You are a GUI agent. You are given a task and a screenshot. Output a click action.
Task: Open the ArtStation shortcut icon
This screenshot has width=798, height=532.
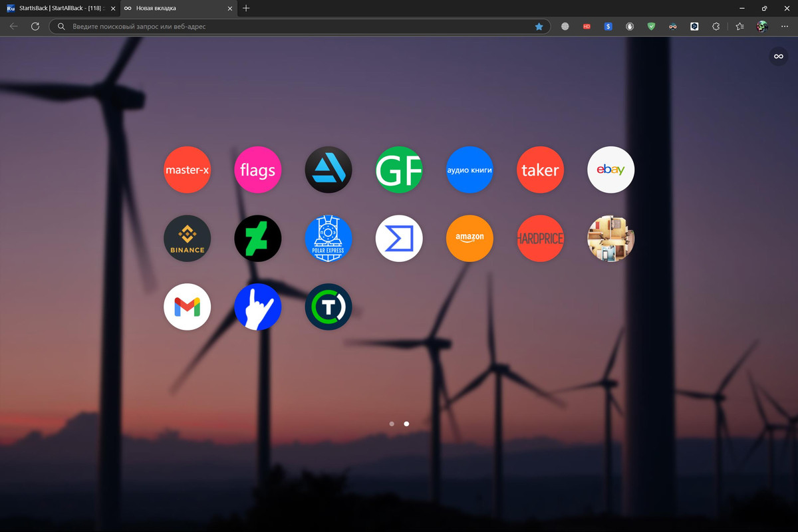(x=329, y=170)
